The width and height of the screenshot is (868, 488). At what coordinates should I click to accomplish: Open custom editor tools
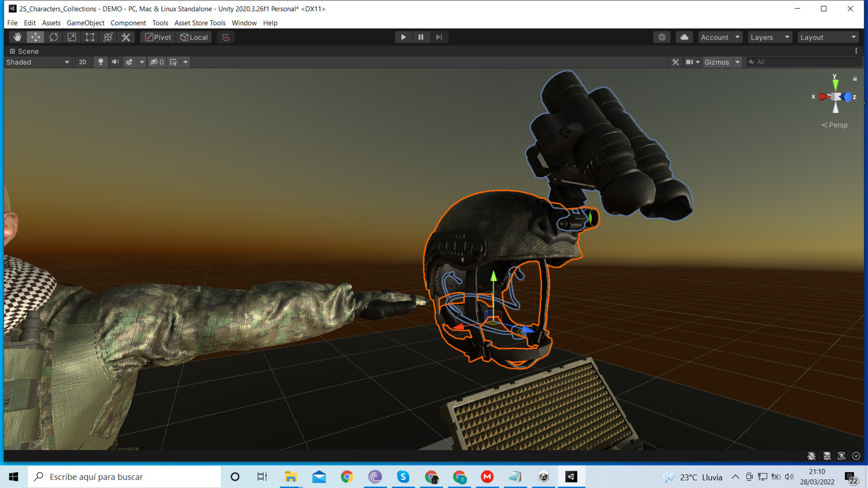[126, 37]
